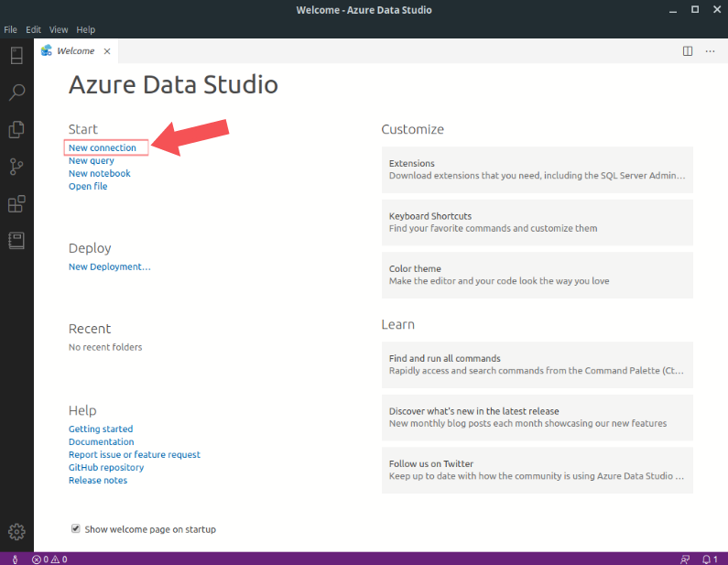728x565 pixels.
Task: Close the Welcome tab
Action: coord(107,51)
